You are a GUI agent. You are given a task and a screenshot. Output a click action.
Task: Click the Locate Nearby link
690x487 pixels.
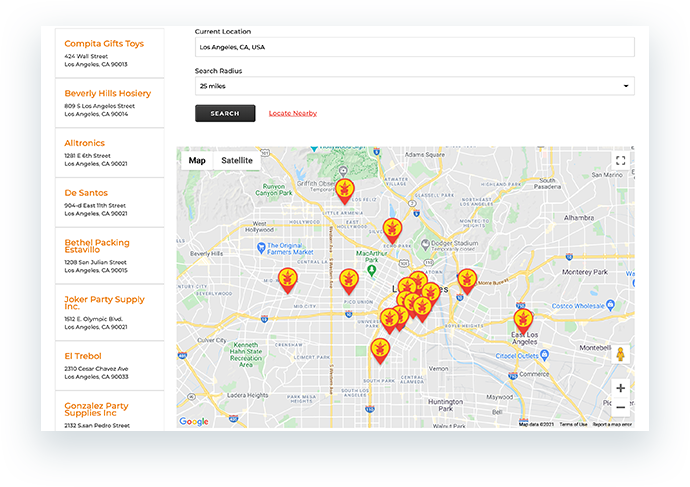[293, 113]
